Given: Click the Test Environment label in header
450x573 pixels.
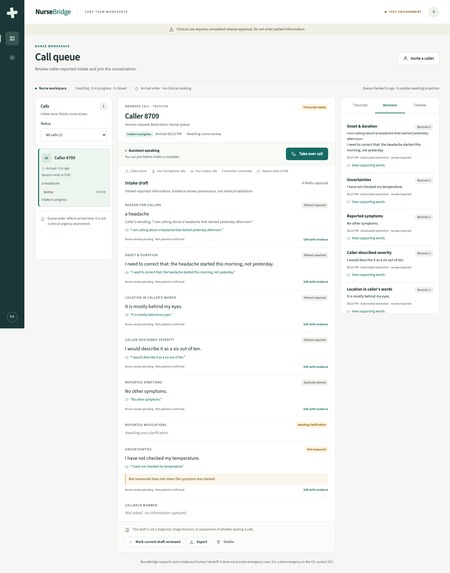Looking at the screenshot, I should click(403, 12).
